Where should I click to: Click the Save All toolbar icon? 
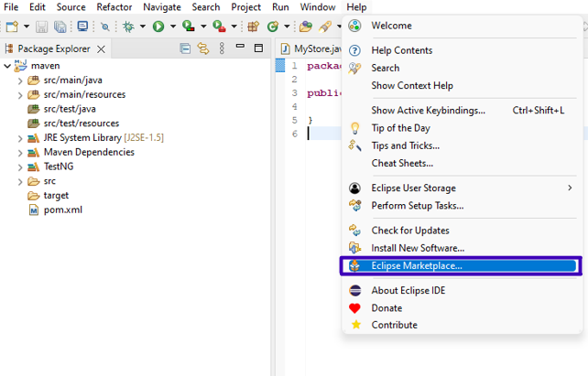click(60, 27)
